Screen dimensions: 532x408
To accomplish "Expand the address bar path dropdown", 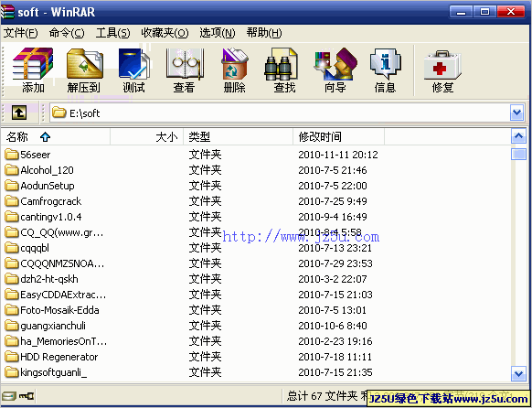I will pos(516,113).
